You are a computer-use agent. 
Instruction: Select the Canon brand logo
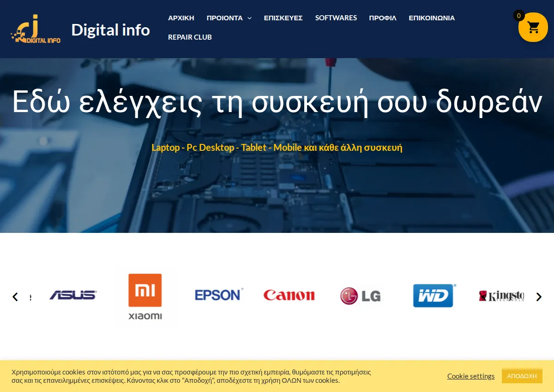click(x=289, y=295)
